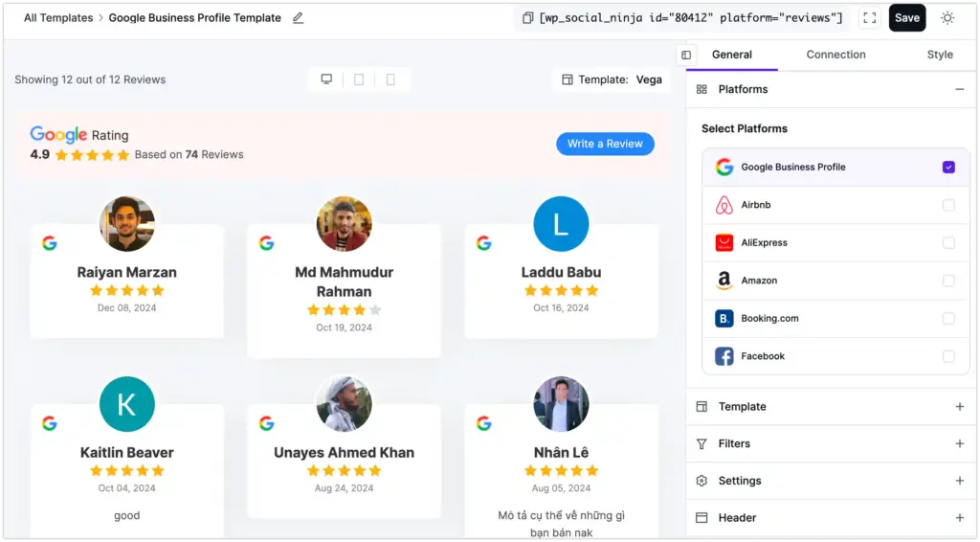
Task: Uncheck Google Business Profile platform
Action: (948, 167)
